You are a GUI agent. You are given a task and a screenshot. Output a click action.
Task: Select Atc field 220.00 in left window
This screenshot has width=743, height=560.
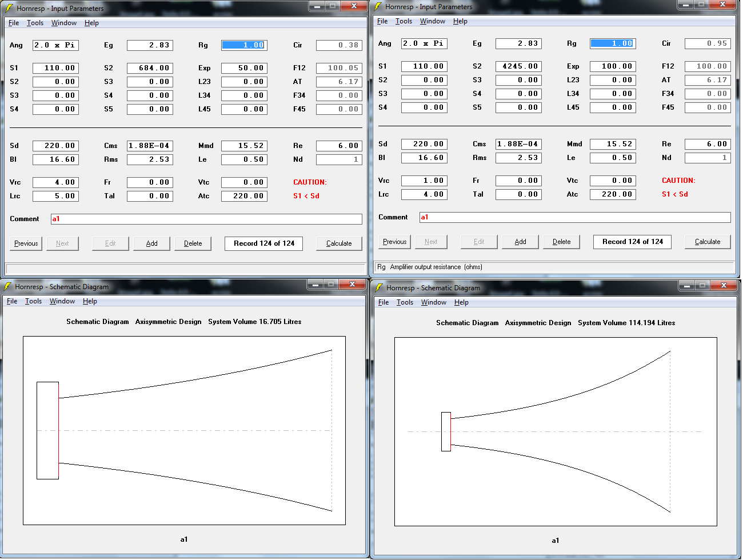point(244,196)
